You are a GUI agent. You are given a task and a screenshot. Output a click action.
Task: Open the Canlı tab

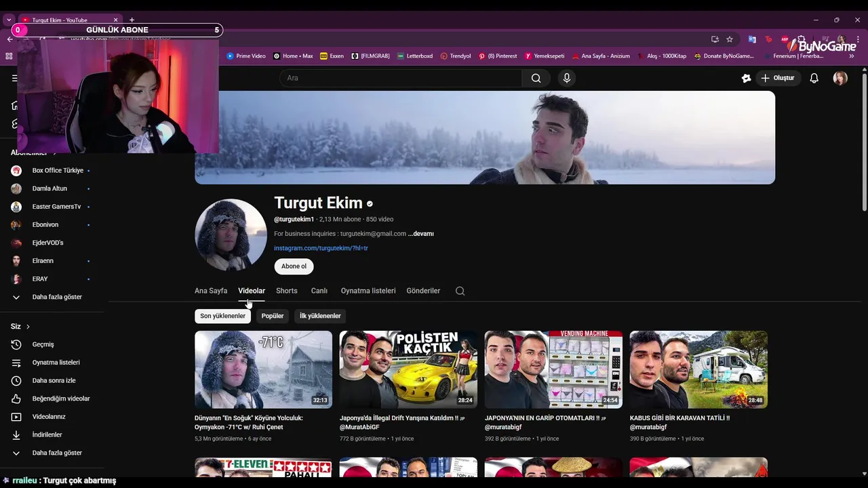pos(319,291)
